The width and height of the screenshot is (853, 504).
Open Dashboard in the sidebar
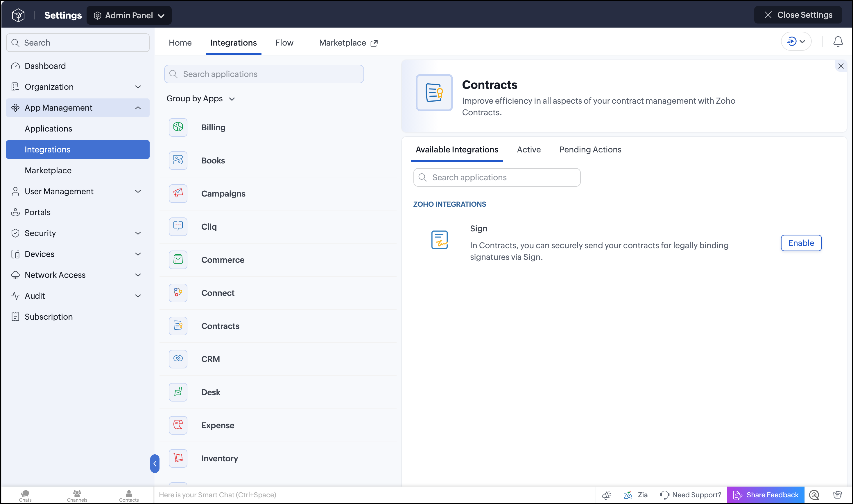point(78,66)
